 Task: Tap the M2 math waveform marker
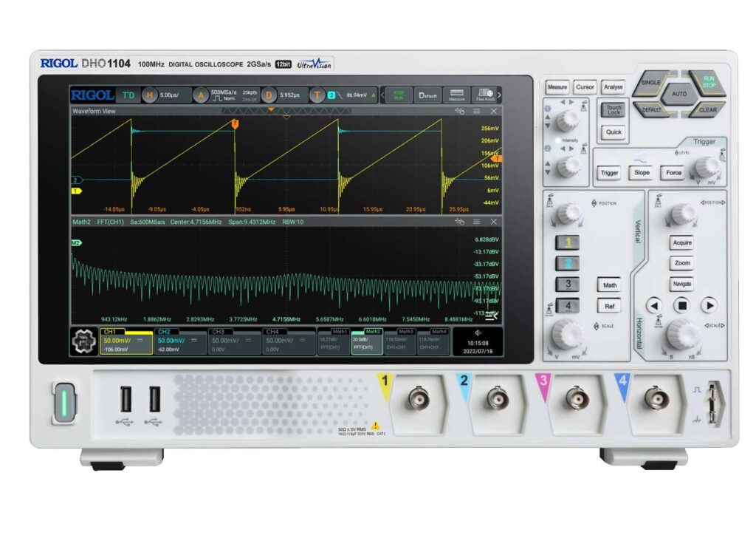pyautogui.click(x=76, y=242)
